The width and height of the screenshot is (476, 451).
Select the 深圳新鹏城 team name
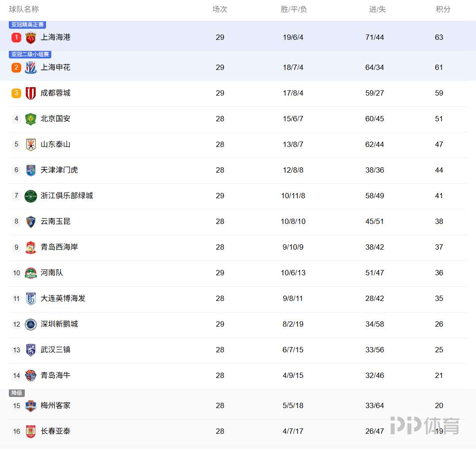pos(59,324)
